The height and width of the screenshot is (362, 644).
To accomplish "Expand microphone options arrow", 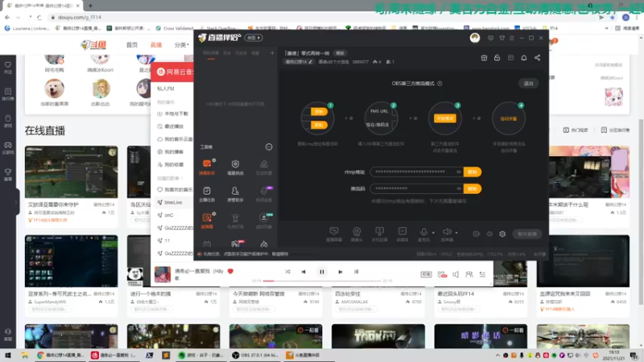I will coord(433,232).
